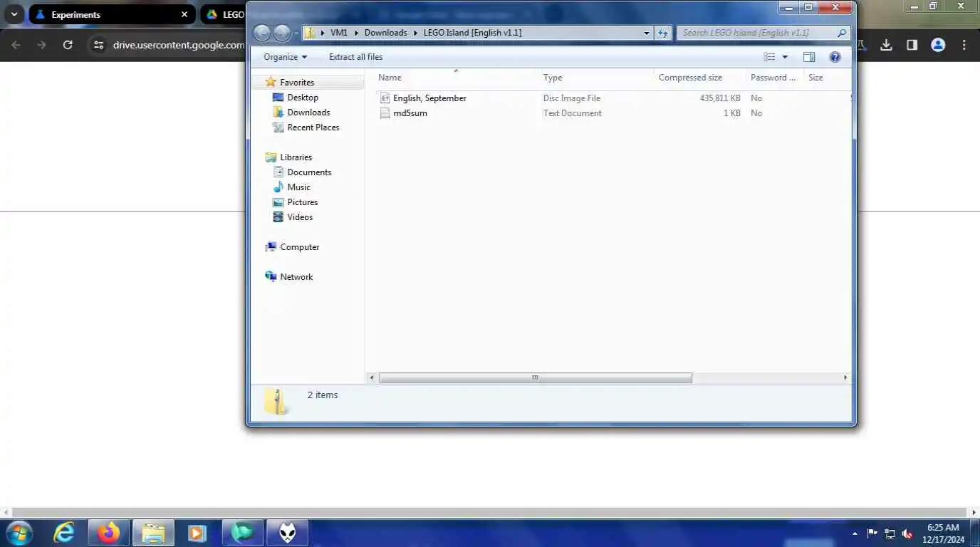Click Chrome forward arrow
Screen dimensions: 980x547
point(42,45)
